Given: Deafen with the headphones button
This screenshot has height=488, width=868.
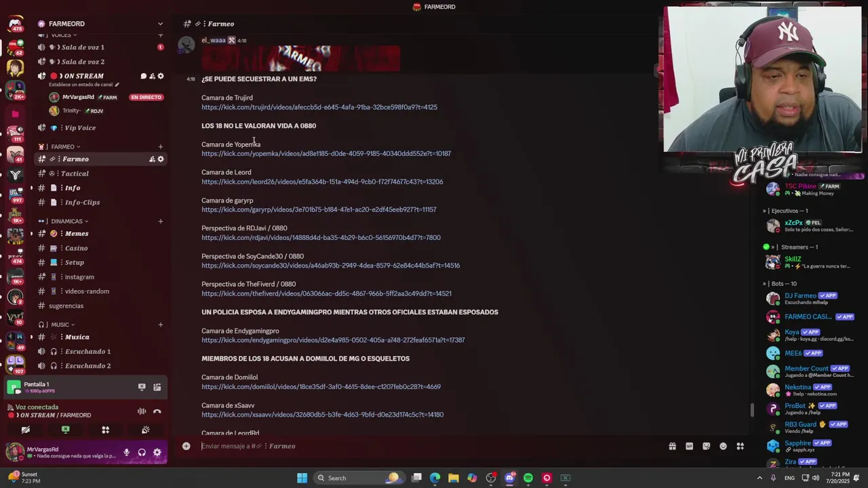Looking at the screenshot, I should point(142,452).
